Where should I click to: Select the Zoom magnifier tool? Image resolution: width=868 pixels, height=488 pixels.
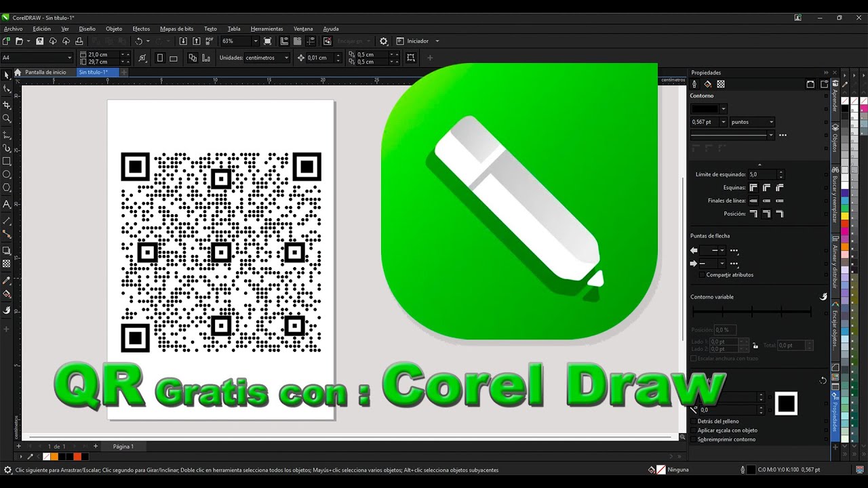coord(7,119)
